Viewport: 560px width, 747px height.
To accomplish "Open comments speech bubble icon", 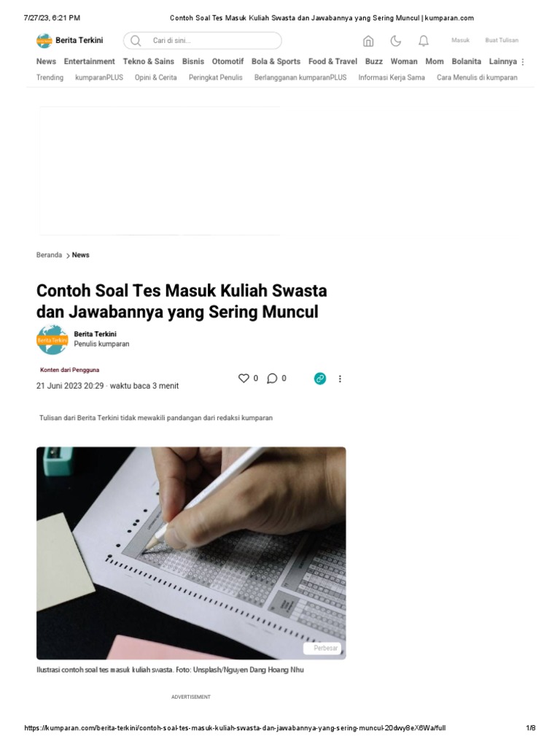I will pyautogui.click(x=272, y=379).
